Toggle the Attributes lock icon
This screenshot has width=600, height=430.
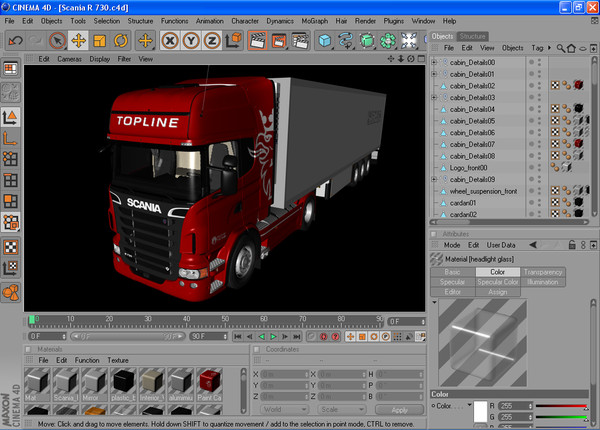[x=572, y=245]
